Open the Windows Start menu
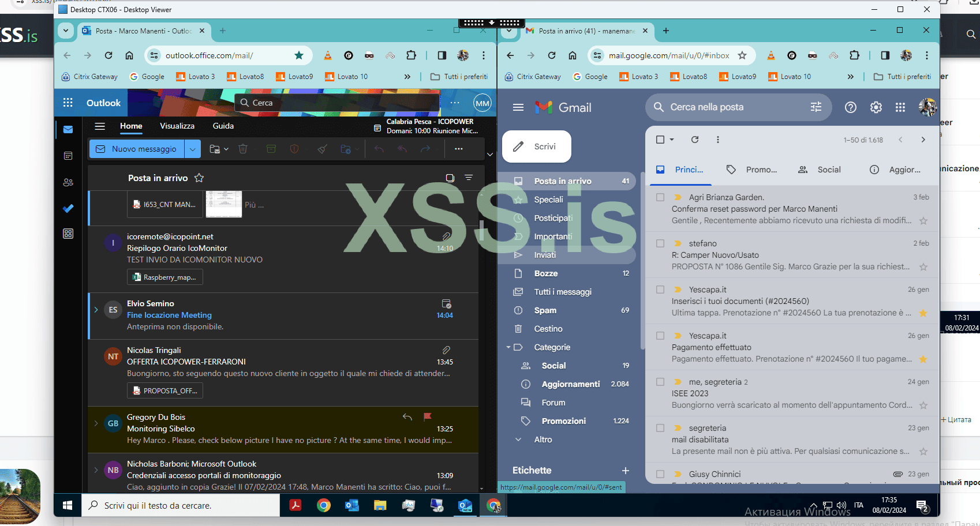 point(68,505)
